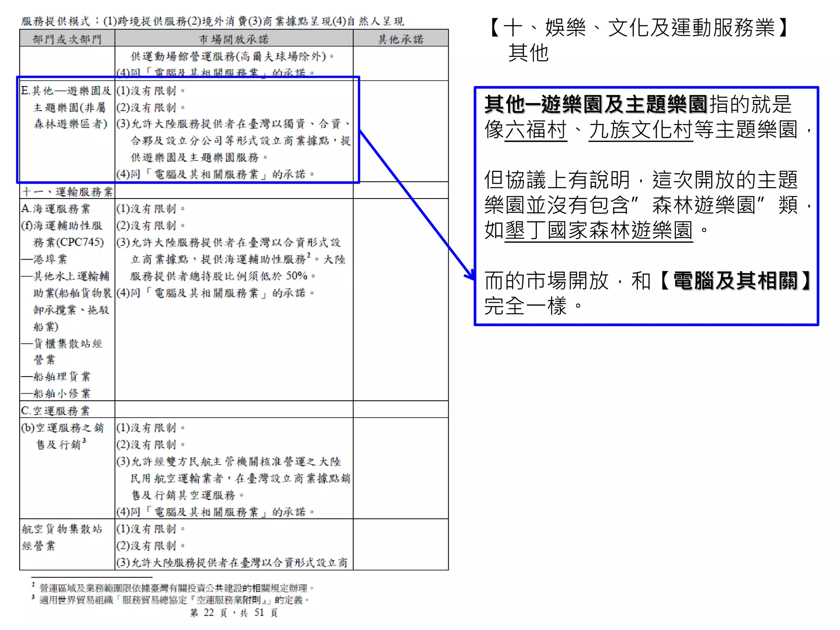
Task: Click the column header 其他承諾
Action: pyautogui.click(x=401, y=39)
